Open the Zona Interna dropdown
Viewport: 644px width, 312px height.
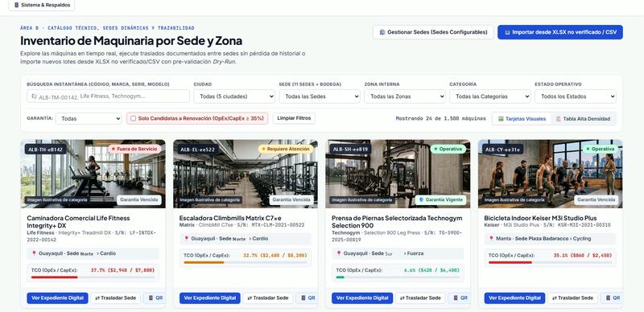pos(405,96)
